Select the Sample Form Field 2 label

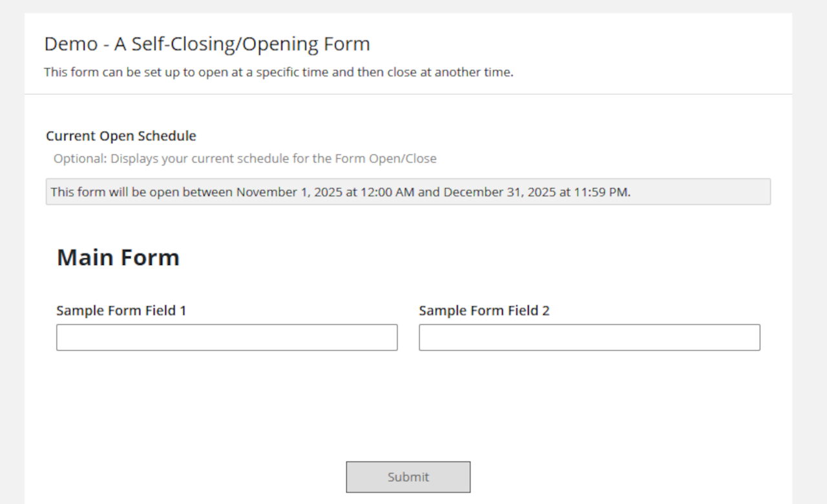click(485, 310)
